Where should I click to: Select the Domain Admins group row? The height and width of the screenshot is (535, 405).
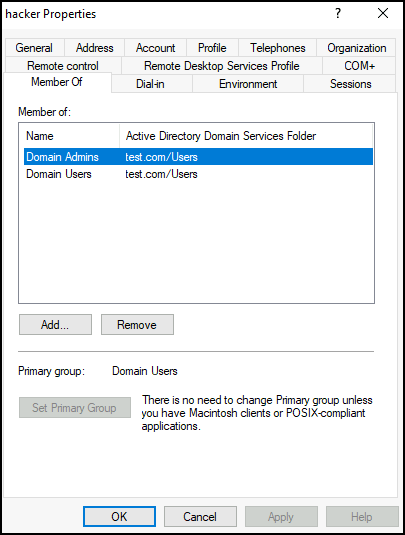pyautogui.click(x=198, y=157)
